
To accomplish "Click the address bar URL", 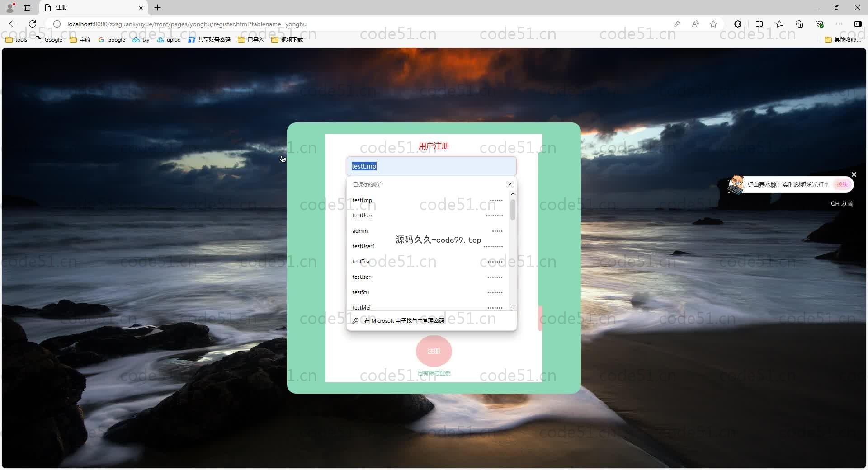I will (x=187, y=24).
